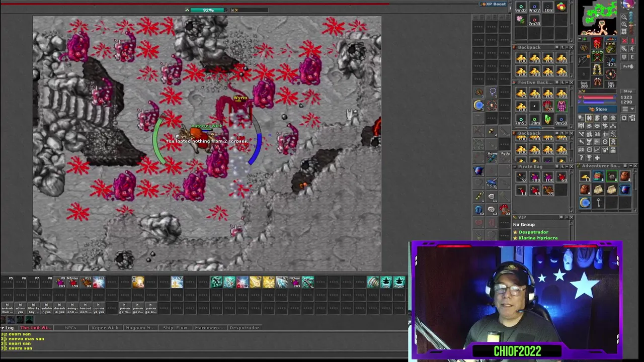Click the legs equipment slot
Viewport: 644px width, 362px height.
tap(597, 69)
